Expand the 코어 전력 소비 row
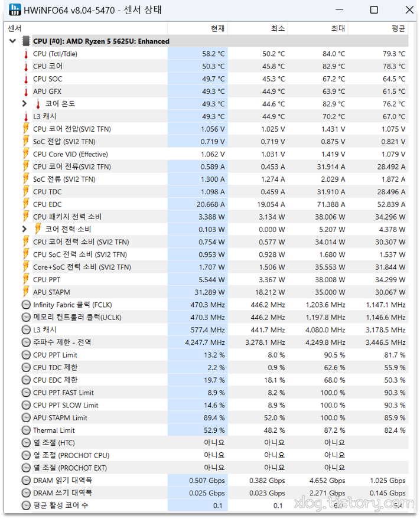Screen dimensions: 420x519 pos(24,229)
